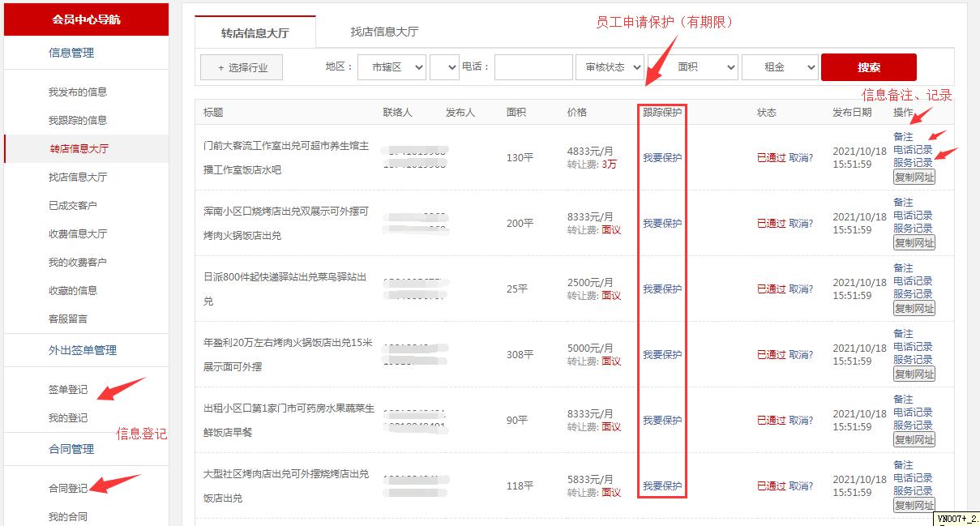Viewport: 980px width, 526px height.
Task: Open 我跟踪的信息 in sidebar
Action: tap(78, 120)
